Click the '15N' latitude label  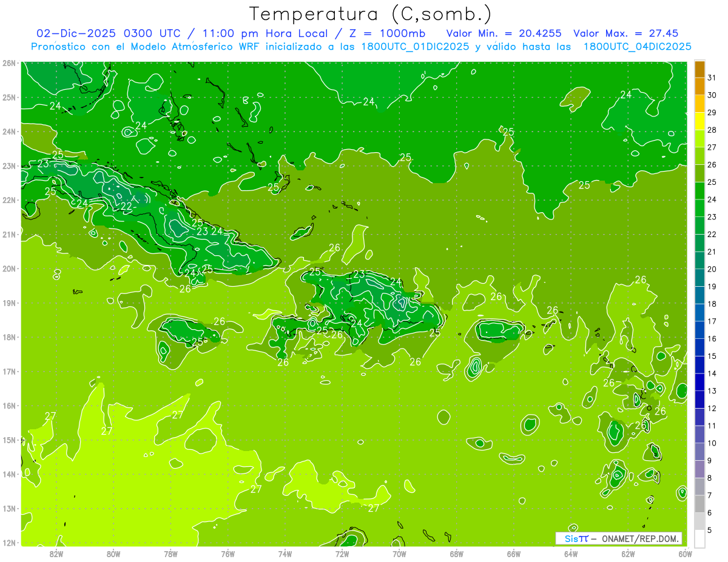pos(8,440)
